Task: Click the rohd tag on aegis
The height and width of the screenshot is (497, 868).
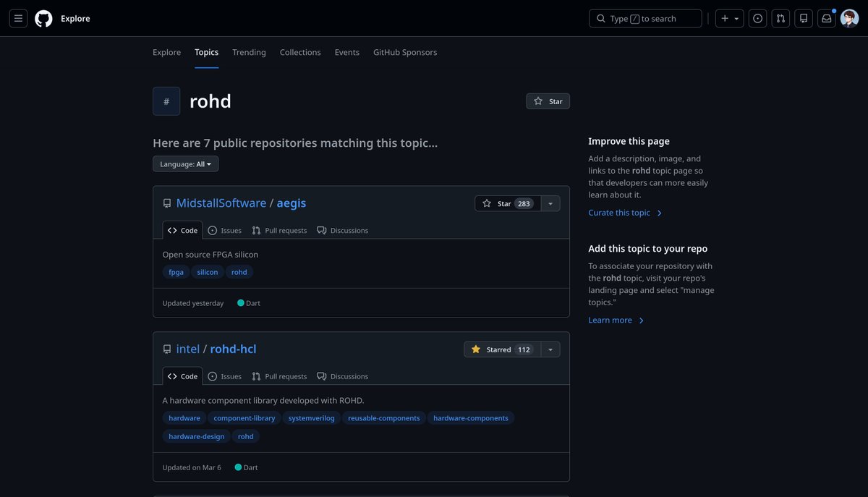Action: pos(239,272)
